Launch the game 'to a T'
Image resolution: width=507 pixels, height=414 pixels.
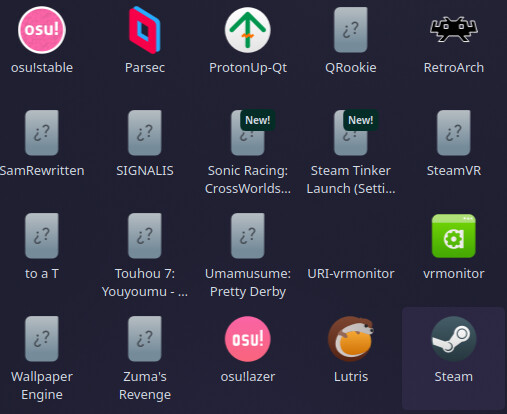pyautogui.click(x=42, y=236)
